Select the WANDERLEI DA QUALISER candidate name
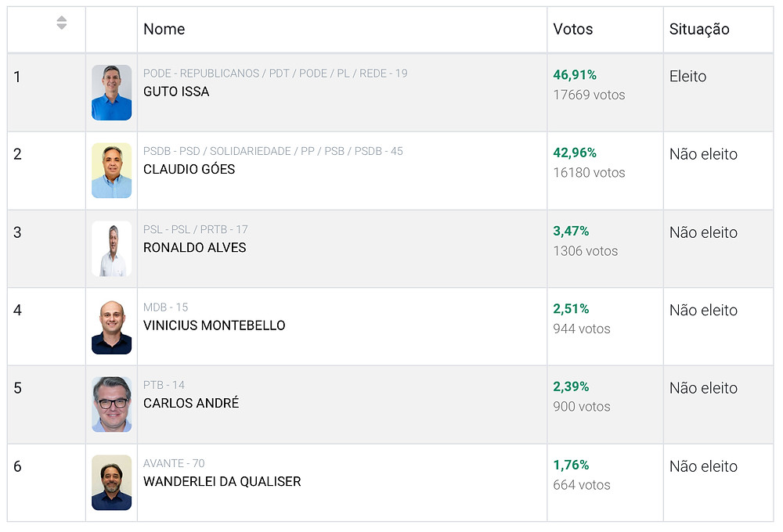Screen dimensions: 783x532 click(222, 482)
